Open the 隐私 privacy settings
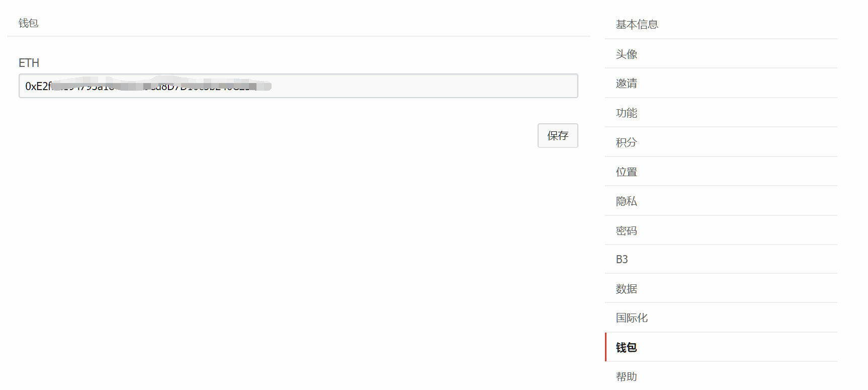 click(x=627, y=201)
